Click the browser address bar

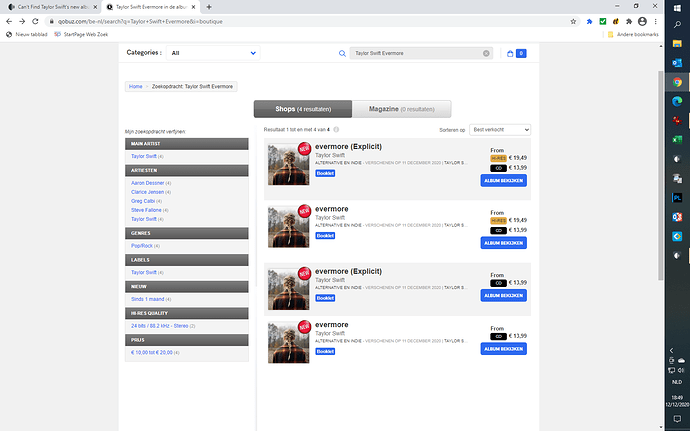tap(308, 21)
